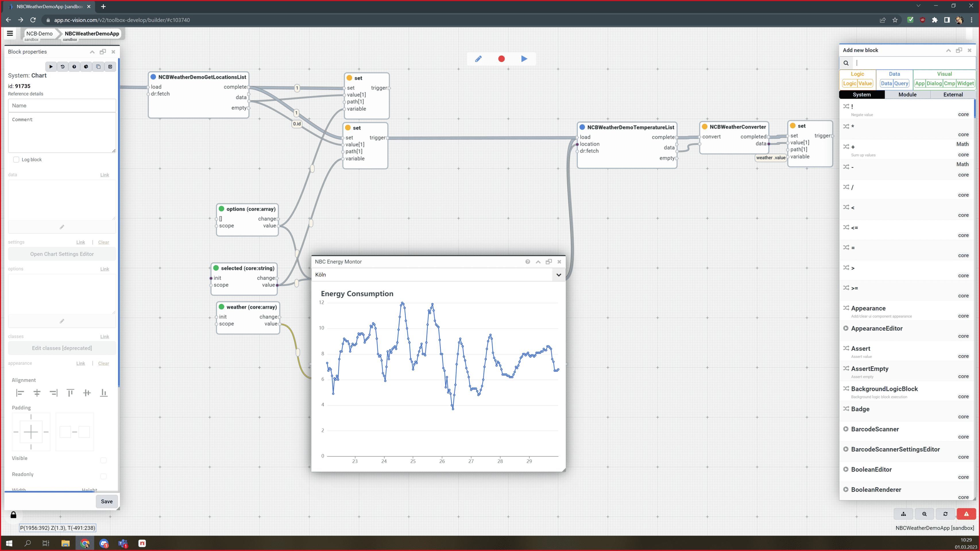
Task: Switch to the System tab
Action: [x=862, y=95]
